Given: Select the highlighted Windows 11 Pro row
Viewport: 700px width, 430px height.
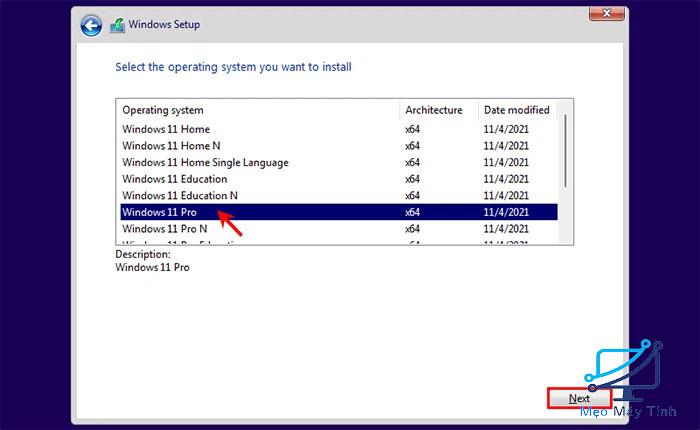Looking at the screenshot, I should 339,212.
